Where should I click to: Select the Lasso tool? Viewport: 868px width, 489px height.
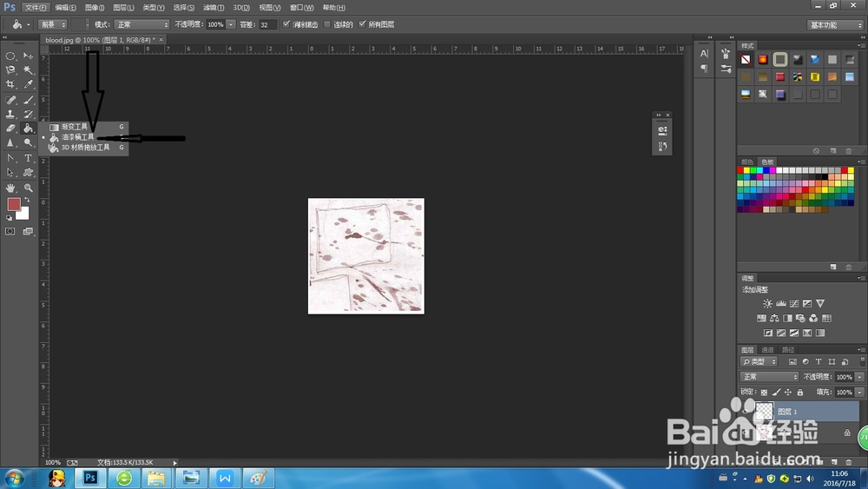point(10,69)
